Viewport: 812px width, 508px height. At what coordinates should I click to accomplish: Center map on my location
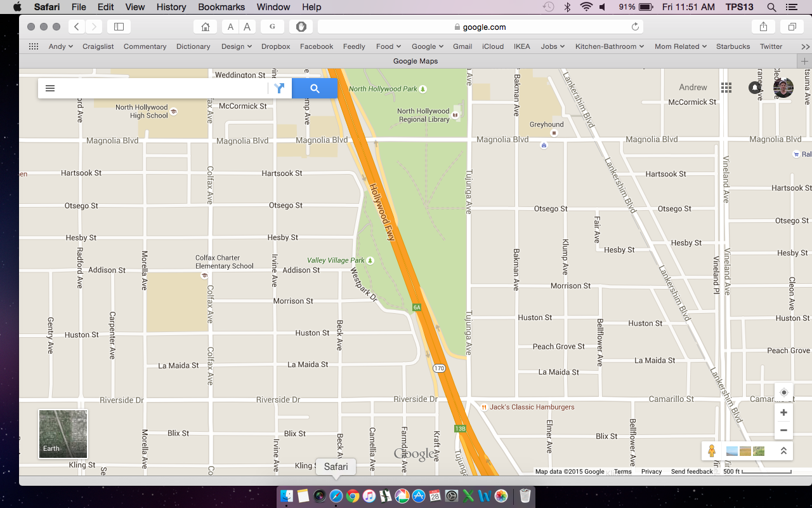click(x=783, y=392)
